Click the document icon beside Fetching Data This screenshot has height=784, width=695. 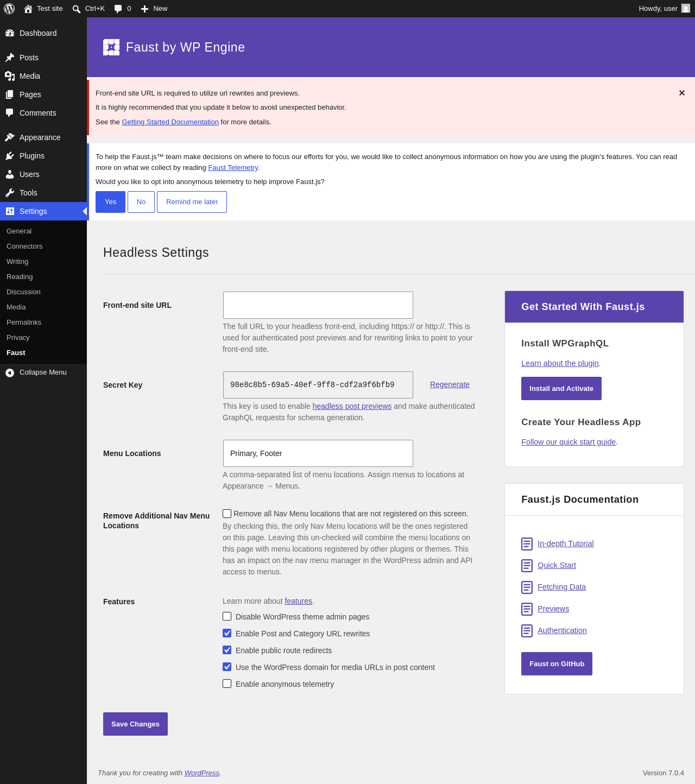pyautogui.click(x=527, y=587)
